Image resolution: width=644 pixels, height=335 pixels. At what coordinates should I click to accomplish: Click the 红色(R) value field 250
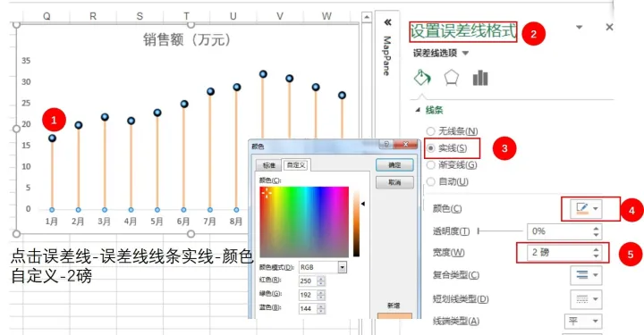click(308, 281)
